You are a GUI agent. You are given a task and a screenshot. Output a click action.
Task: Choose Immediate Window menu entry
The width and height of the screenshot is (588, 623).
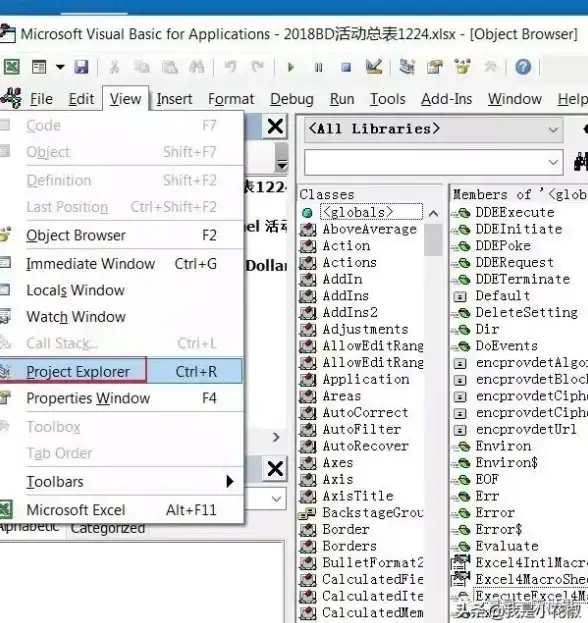point(121,263)
